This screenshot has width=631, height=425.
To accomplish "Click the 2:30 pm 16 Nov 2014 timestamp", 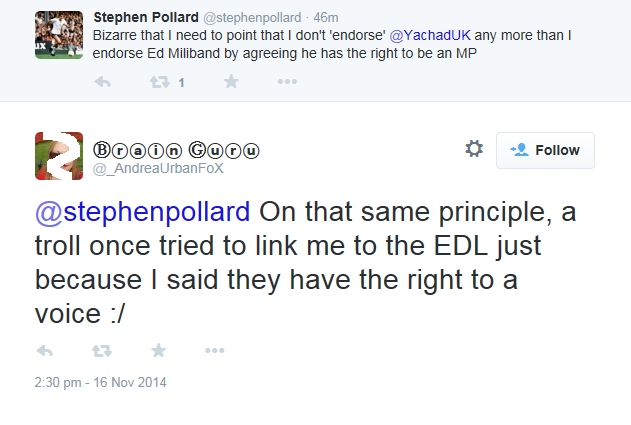I will tap(100, 382).
